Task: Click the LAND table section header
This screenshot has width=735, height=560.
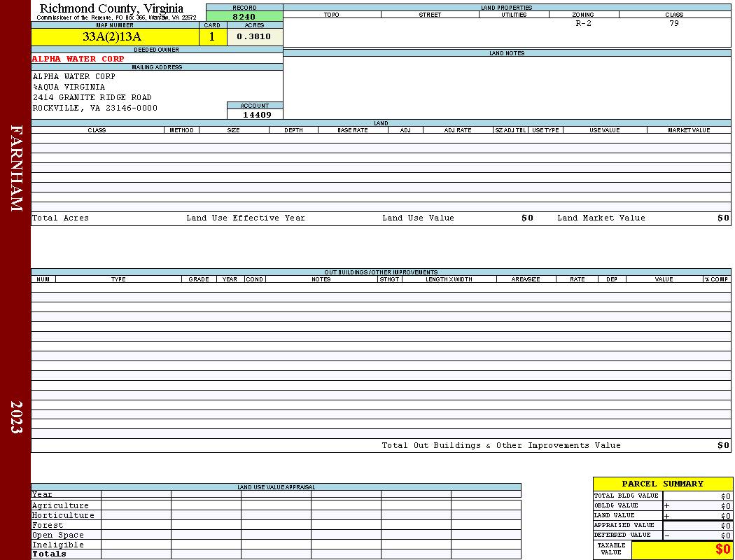Action: 381,123
